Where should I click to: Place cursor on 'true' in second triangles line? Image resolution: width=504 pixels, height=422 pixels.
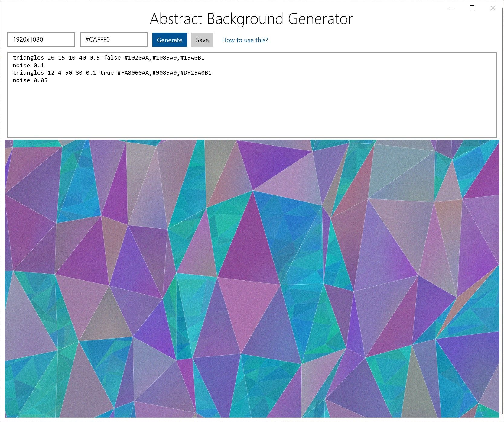click(107, 73)
